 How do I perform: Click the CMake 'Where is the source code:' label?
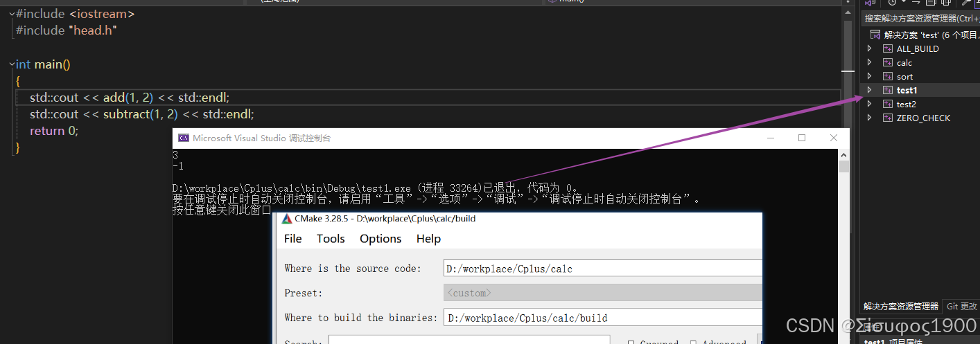[x=353, y=269]
